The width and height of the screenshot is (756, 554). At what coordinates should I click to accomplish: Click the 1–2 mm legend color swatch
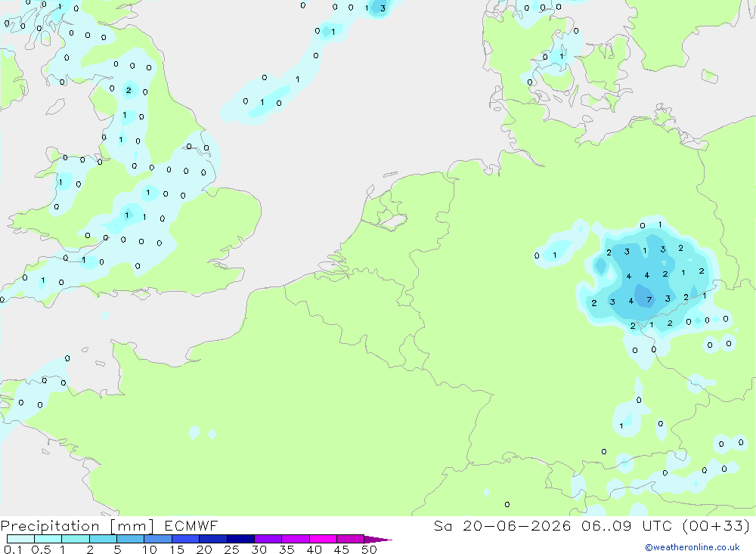coord(75,539)
